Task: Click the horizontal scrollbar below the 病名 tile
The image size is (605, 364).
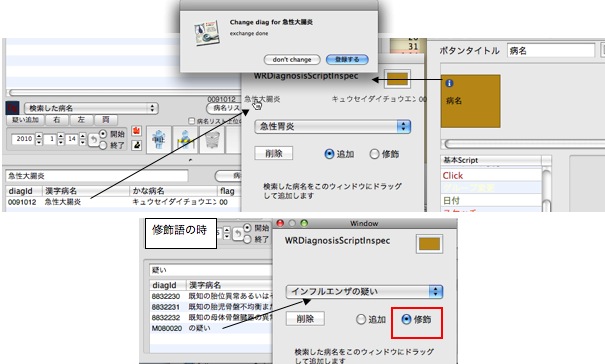Action: pos(524,144)
